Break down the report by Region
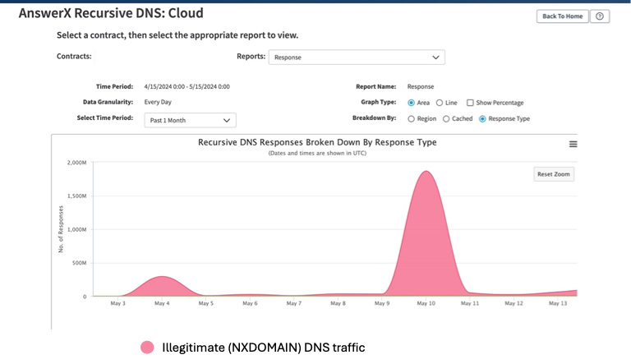 pos(412,118)
